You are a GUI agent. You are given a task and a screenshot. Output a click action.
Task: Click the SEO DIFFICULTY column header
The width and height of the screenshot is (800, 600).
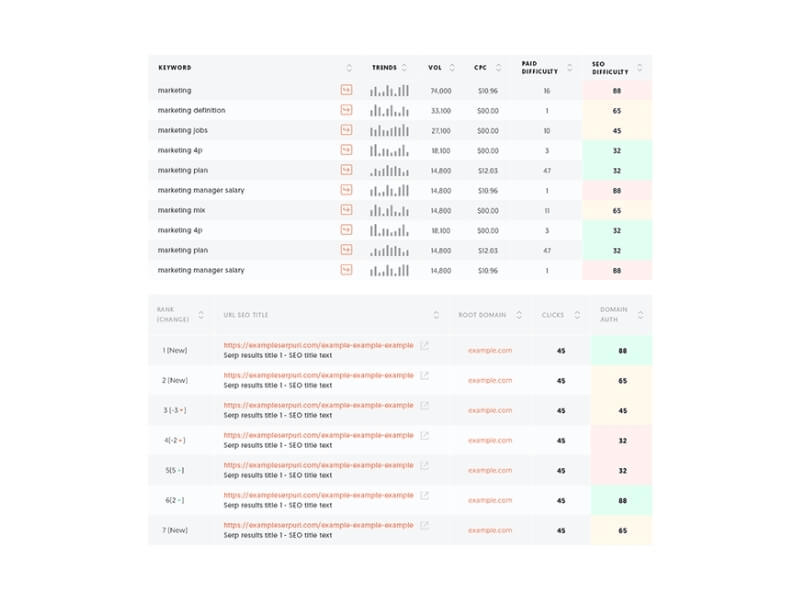click(x=610, y=68)
